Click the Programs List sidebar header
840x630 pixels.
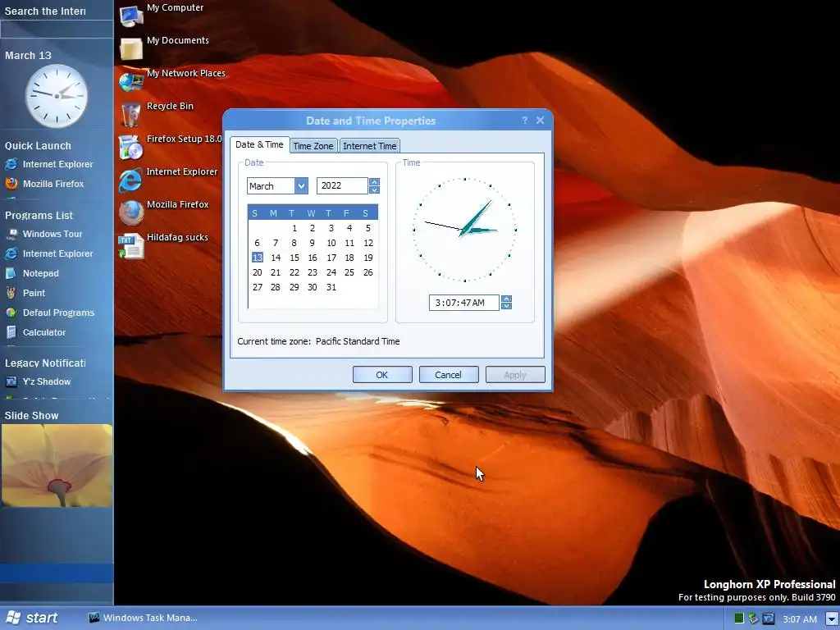pos(39,216)
